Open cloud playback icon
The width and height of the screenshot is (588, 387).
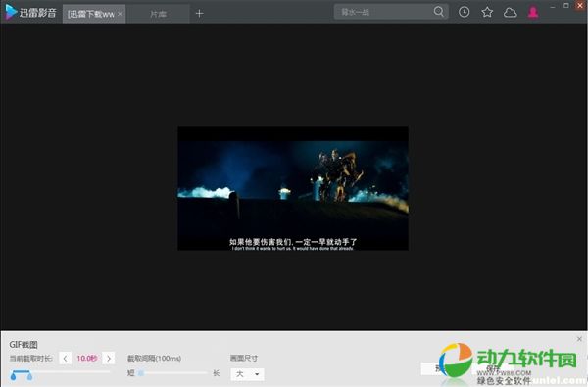coord(510,13)
